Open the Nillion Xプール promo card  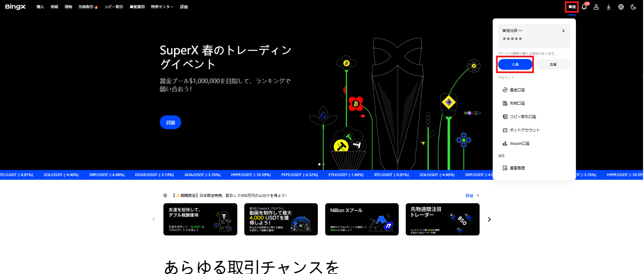pyautogui.click(x=362, y=219)
